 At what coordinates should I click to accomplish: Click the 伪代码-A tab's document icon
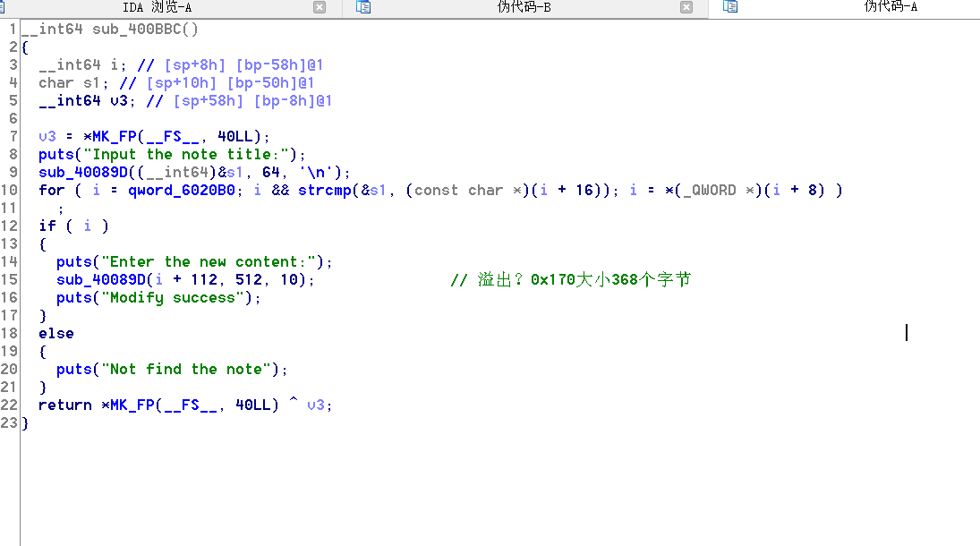(x=730, y=7)
